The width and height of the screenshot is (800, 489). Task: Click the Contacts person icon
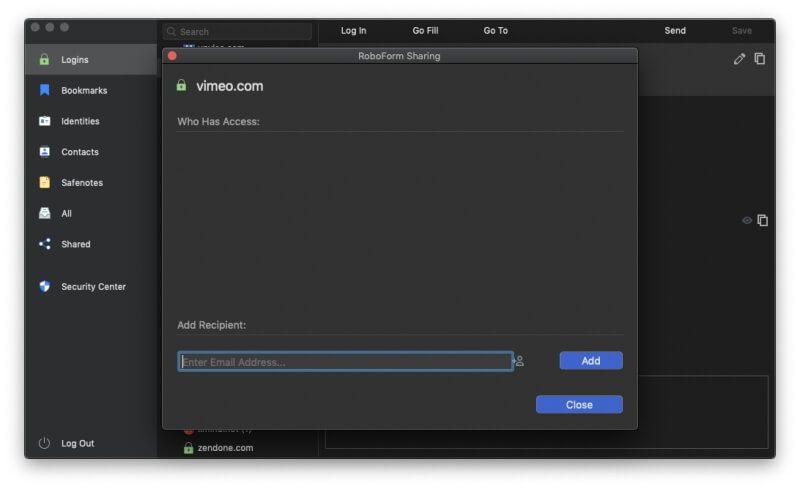click(x=44, y=152)
